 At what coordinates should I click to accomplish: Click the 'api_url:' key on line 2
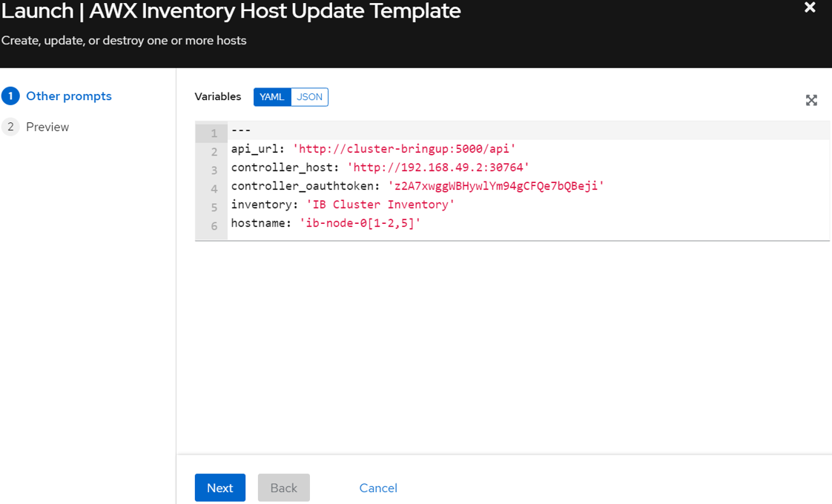[258, 149]
